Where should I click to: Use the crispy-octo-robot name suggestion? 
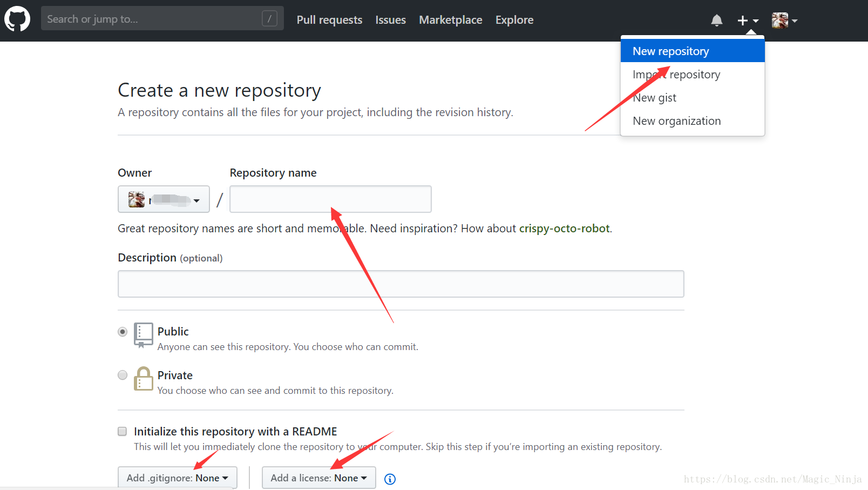click(x=564, y=229)
